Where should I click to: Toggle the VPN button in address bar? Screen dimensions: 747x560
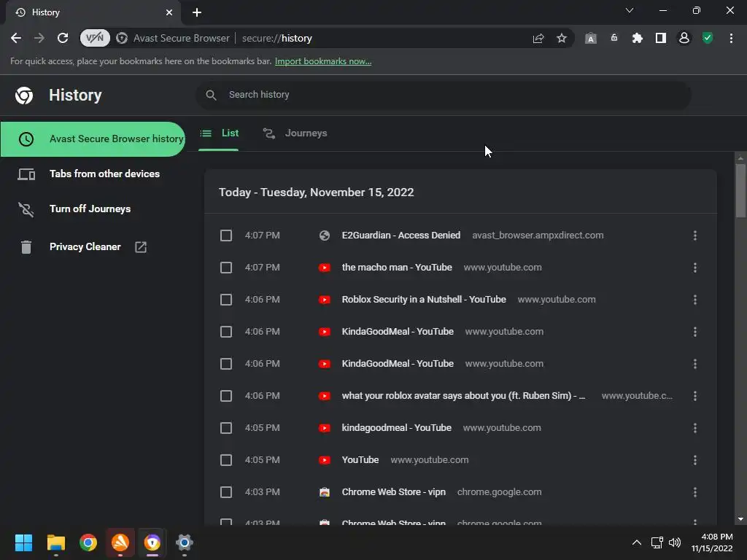(95, 38)
